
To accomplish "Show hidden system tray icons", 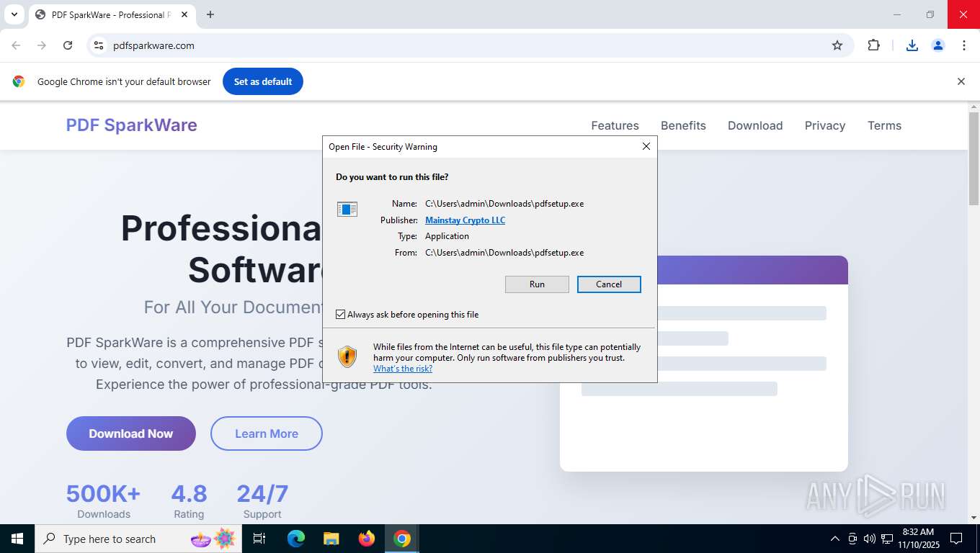I will point(835,539).
